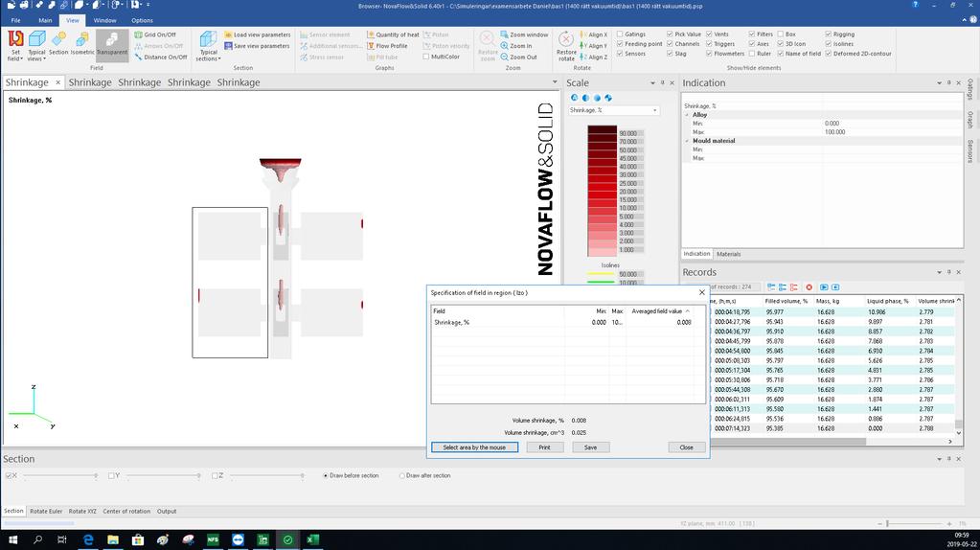Switch to the Options ribbon tab

coord(143,20)
